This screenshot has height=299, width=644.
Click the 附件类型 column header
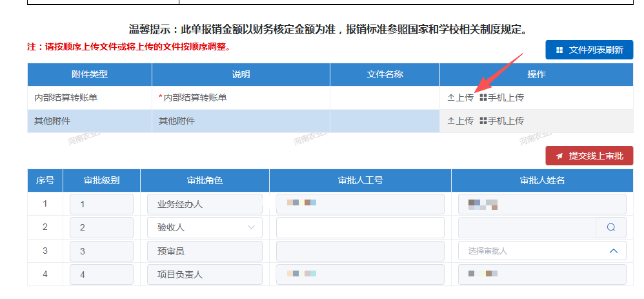click(x=90, y=74)
